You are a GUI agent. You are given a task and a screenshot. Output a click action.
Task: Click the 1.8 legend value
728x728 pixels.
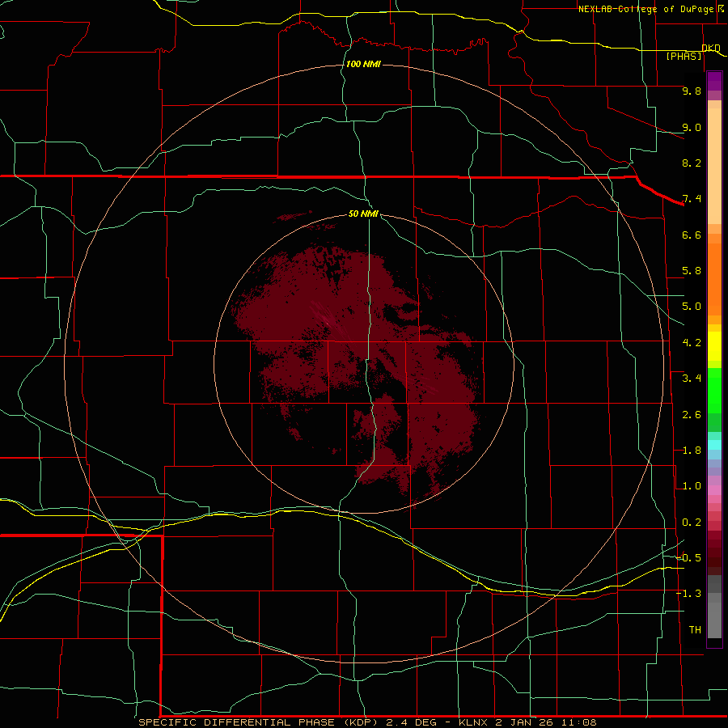[x=692, y=451]
